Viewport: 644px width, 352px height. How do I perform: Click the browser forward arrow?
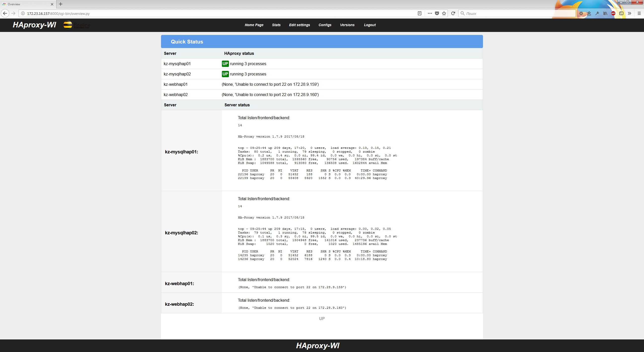14,13
